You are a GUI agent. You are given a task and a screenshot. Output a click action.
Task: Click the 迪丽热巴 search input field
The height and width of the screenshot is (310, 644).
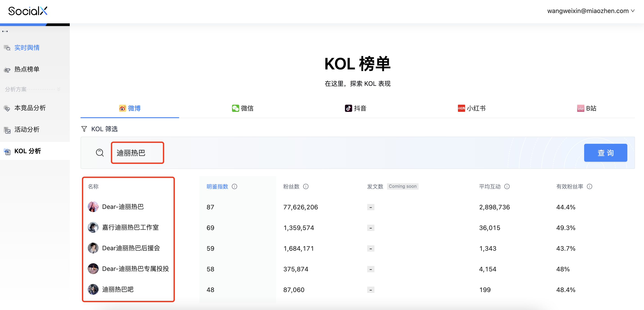137,153
